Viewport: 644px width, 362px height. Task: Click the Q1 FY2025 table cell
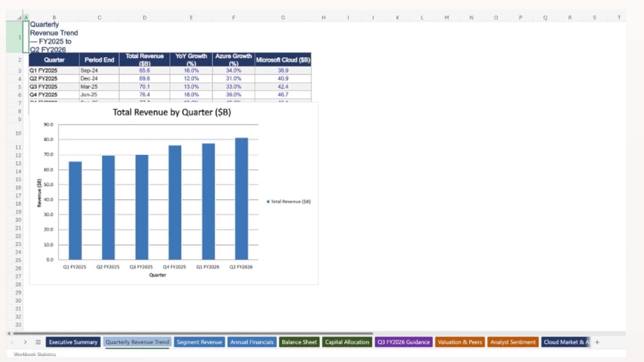pyautogui.click(x=54, y=70)
